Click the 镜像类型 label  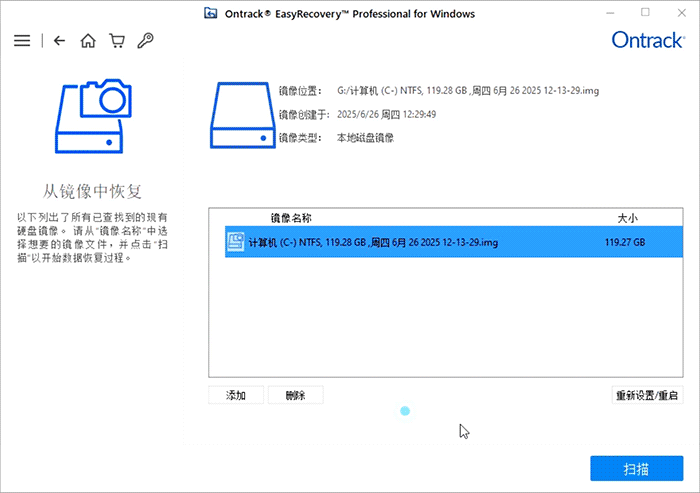pos(300,138)
